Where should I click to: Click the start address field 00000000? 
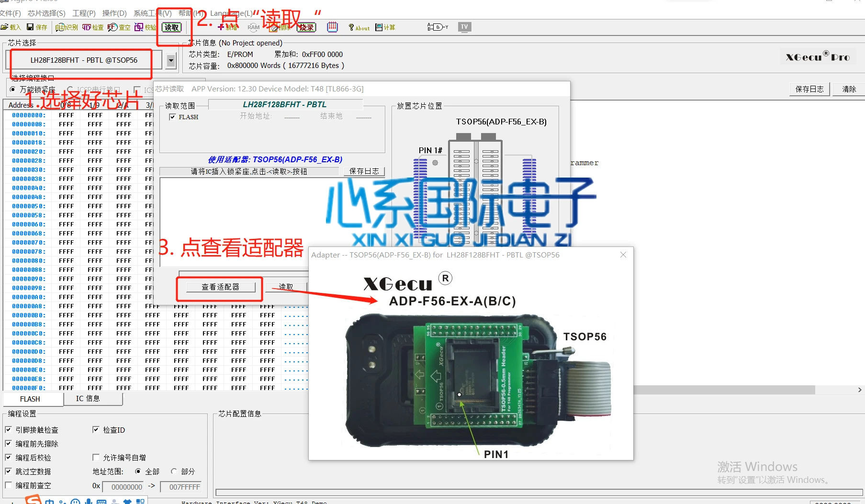[x=124, y=487]
